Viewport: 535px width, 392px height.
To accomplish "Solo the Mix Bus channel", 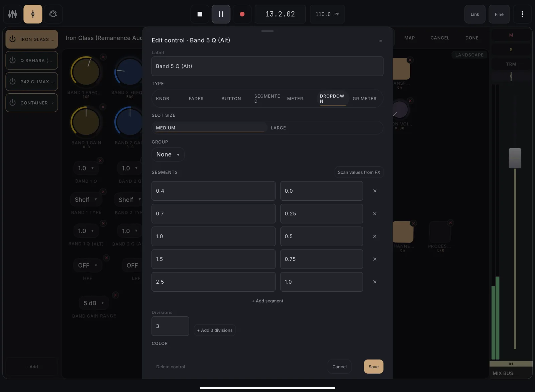I will point(511,50).
